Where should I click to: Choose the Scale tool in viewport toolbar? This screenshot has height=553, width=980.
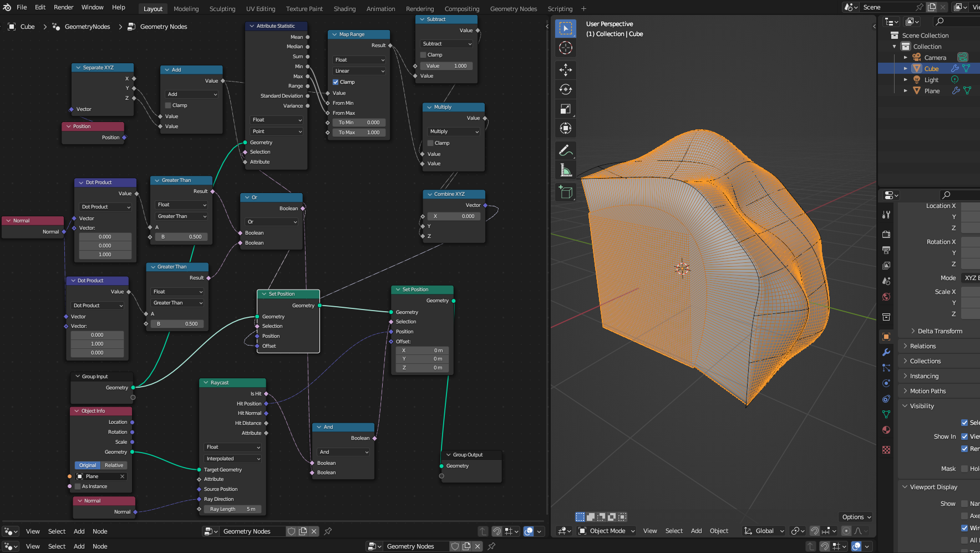(565, 109)
